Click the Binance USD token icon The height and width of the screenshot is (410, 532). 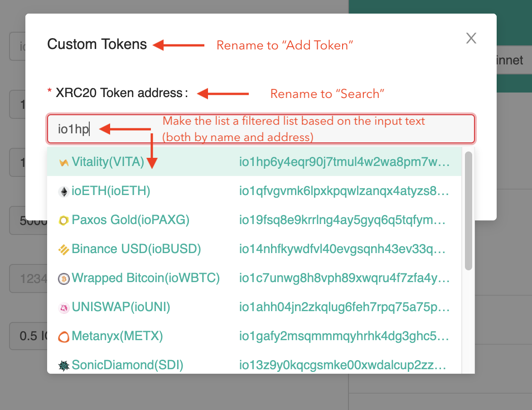(64, 249)
